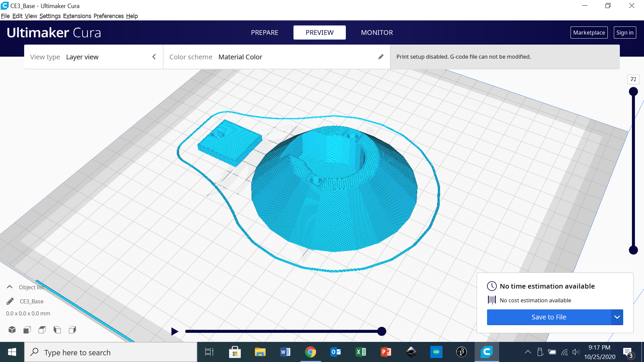The width and height of the screenshot is (644, 362).
Task: Click the Sign in button
Action: coord(625,33)
